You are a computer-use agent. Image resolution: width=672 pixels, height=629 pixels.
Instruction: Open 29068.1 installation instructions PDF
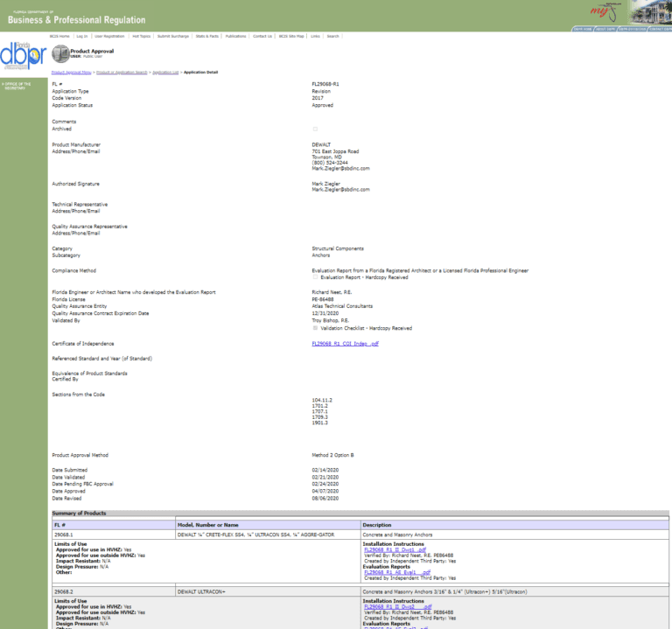(x=395, y=549)
